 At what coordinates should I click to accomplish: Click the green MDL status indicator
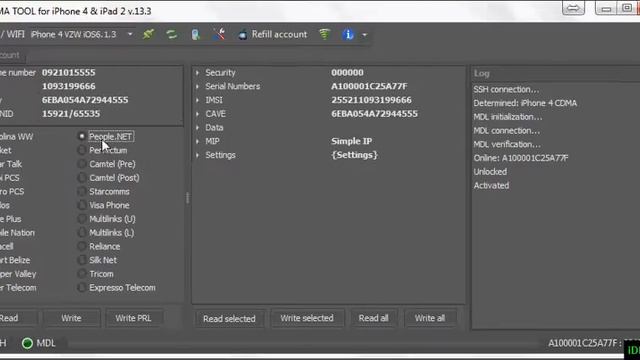(x=27, y=343)
